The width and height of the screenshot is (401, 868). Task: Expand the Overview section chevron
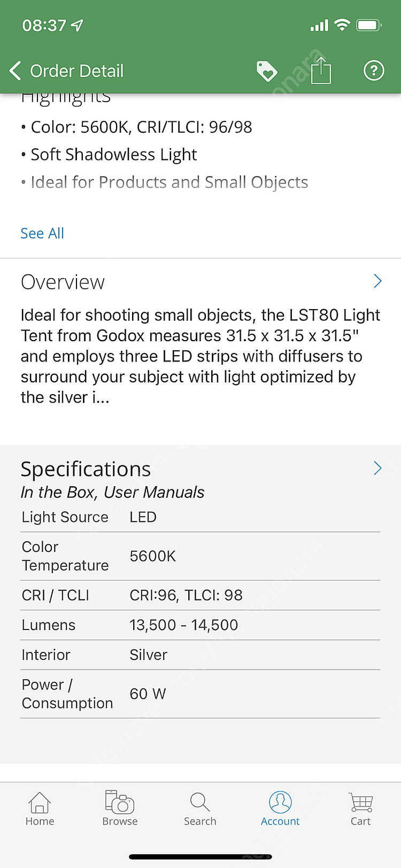click(x=377, y=281)
